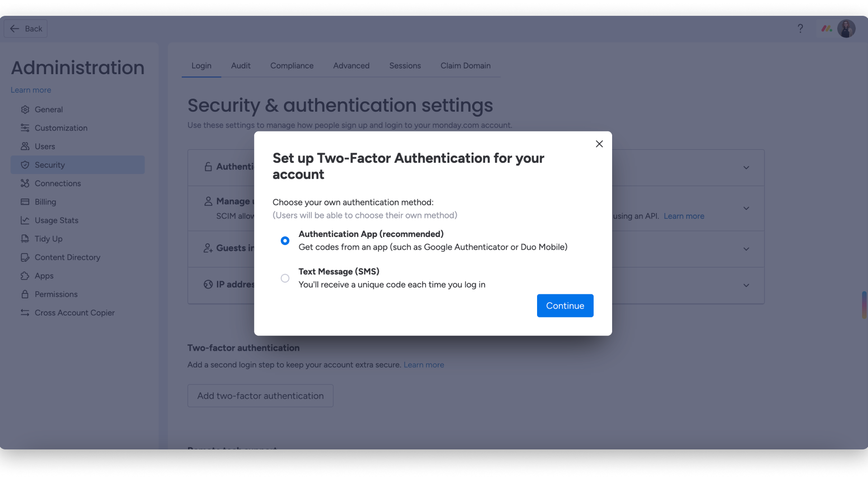The width and height of the screenshot is (868, 477).
Task: Expand the Guests section chevron
Action: pos(746,249)
